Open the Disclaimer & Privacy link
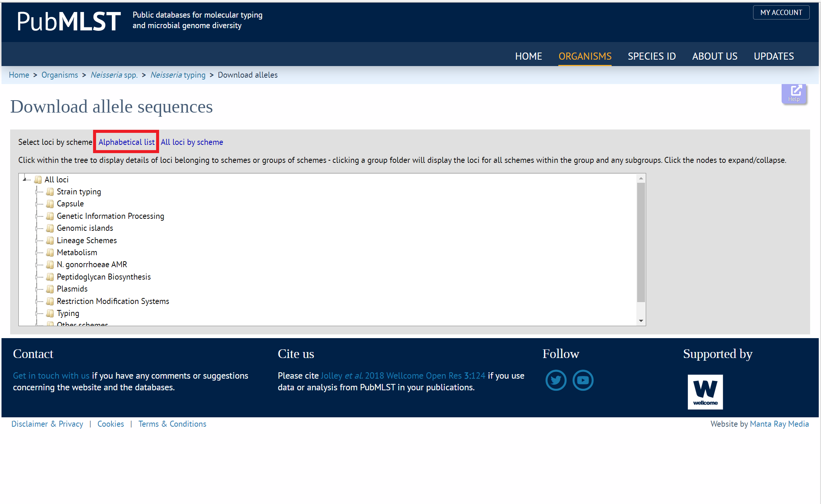Image resolution: width=821 pixels, height=504 pixels. click(x=47, y=424)
